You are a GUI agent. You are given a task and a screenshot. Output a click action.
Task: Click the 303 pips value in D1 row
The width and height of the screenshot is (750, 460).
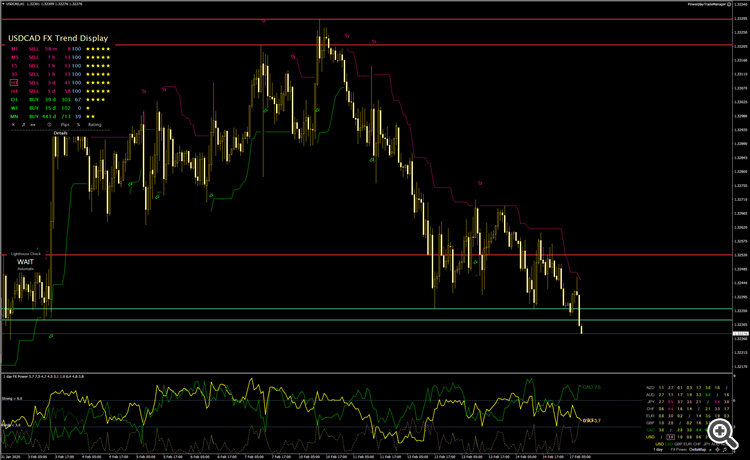pos(66,100)
